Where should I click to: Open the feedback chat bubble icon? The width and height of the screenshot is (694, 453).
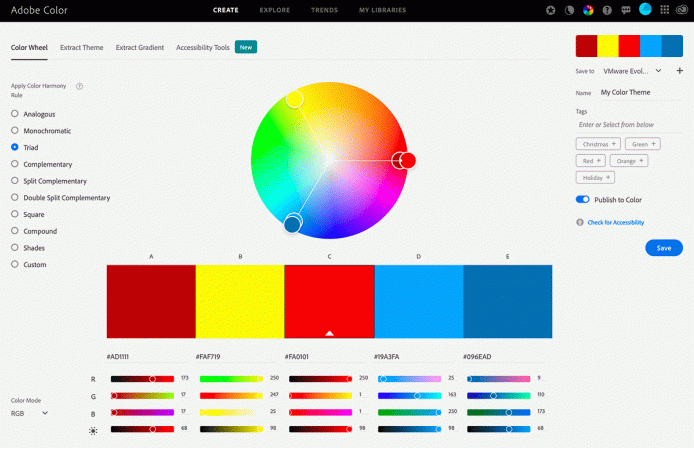(x=626, y=10)
